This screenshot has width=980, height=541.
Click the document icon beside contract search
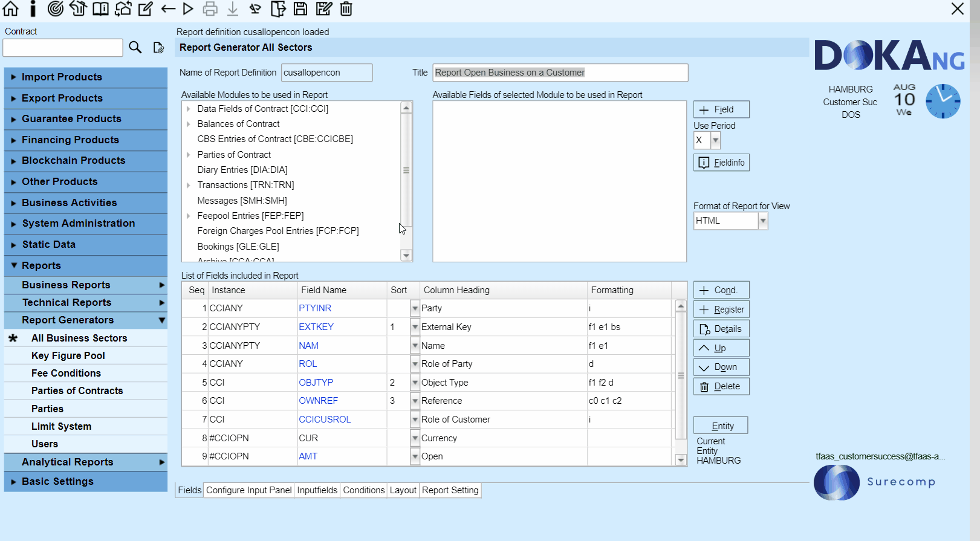(158, 47)
